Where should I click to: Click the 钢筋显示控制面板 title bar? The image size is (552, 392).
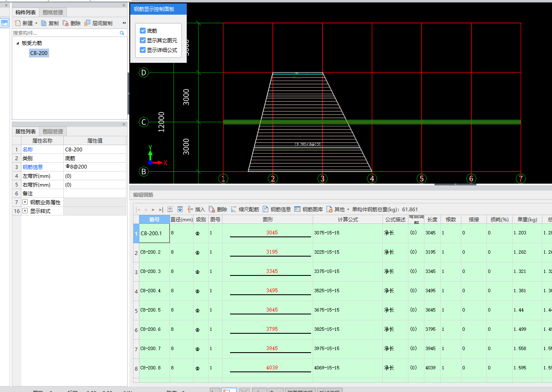tap(158, 9)
